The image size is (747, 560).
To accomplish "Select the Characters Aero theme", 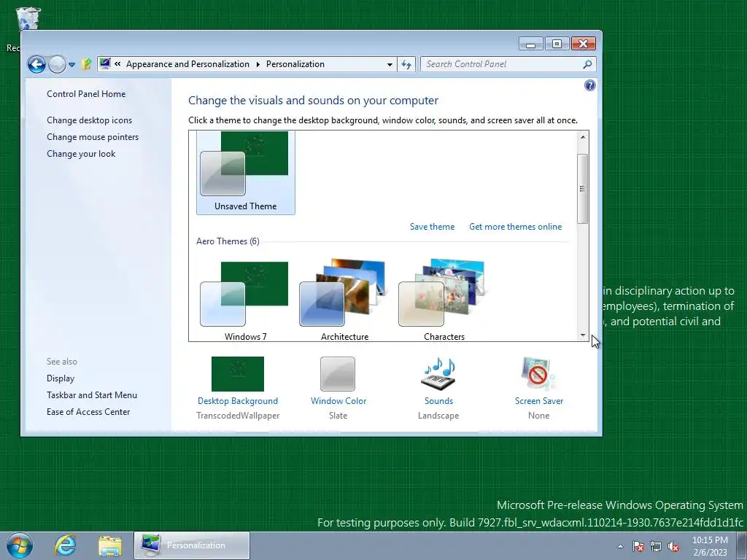I will point(444,300).
